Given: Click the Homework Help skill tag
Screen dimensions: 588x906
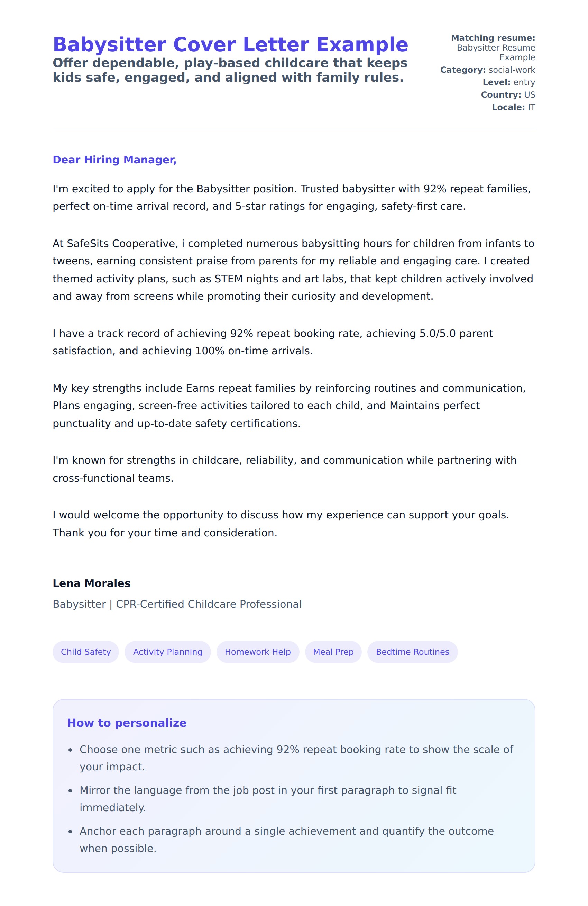Looking at the screenshot, I should click(x=258, y=652).
